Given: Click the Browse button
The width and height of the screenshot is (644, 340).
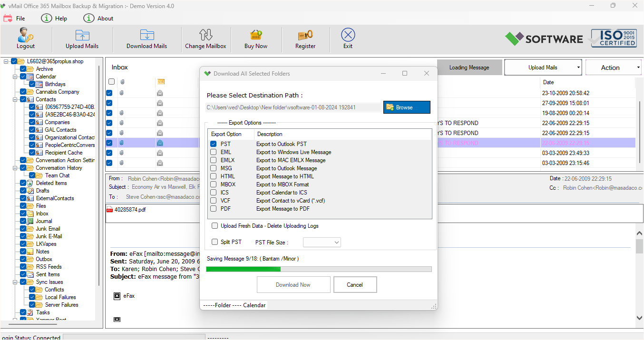Looking at the screenshot, I should (407, 107).
